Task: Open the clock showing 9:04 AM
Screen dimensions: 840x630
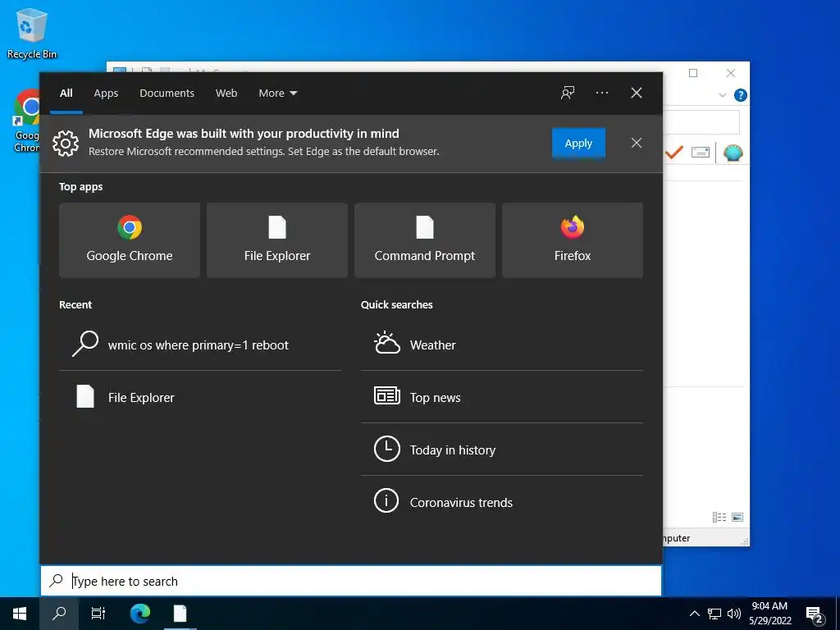Action: tap(769, 614)
